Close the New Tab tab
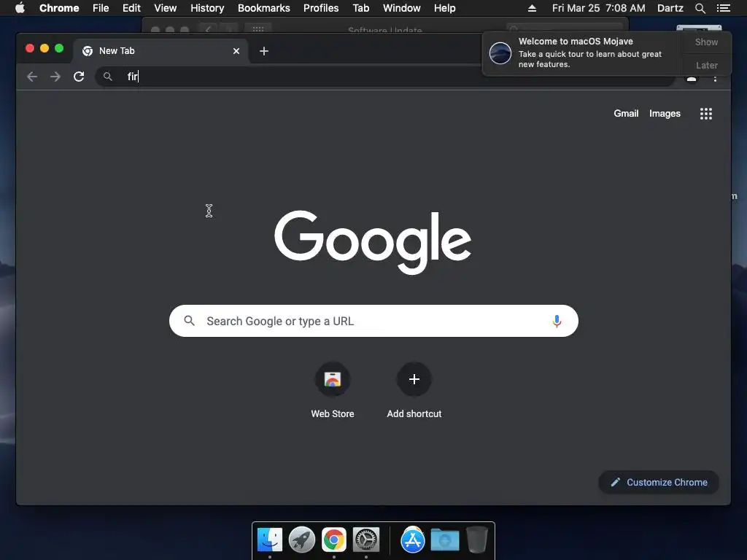The image size is (747, 560). pos(236,51)
